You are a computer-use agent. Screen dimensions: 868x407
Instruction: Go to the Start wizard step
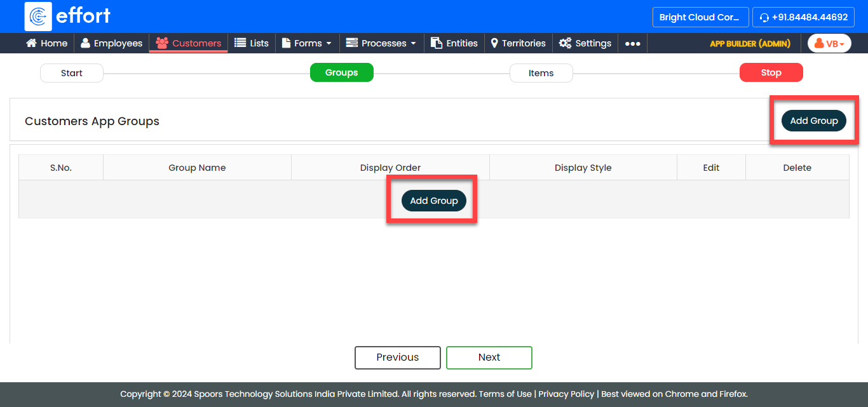[x=71, y=73]
